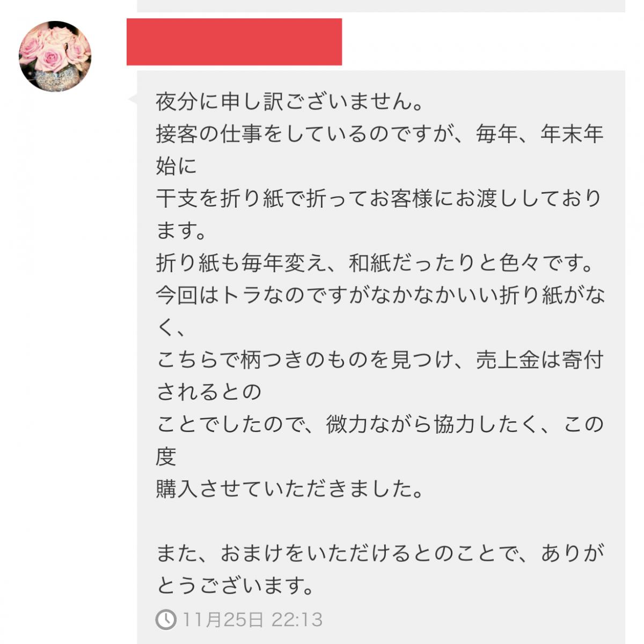Viewport: 644px width, 644px height.
Task: Select the line beginning 干支を折り紙で折って
Action: coord(379,199)
